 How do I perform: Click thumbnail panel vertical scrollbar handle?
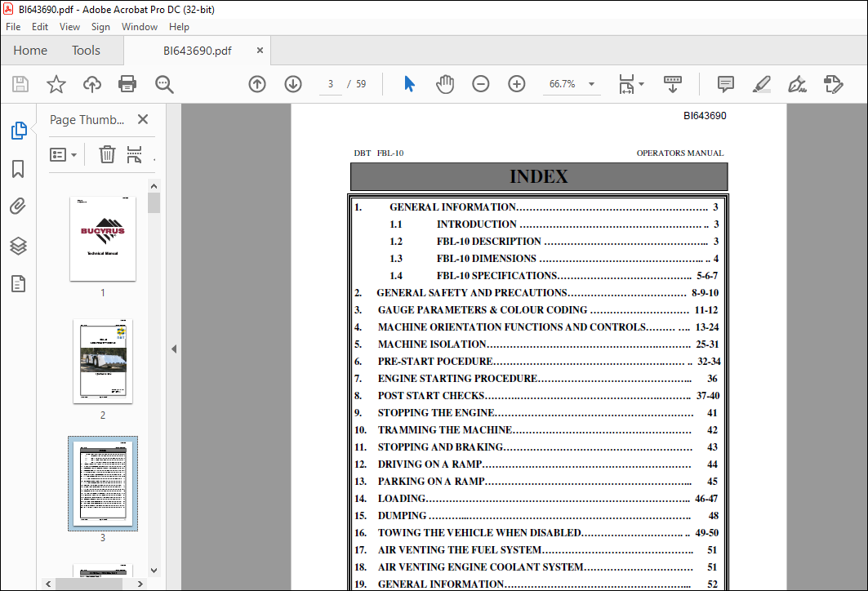154,202
